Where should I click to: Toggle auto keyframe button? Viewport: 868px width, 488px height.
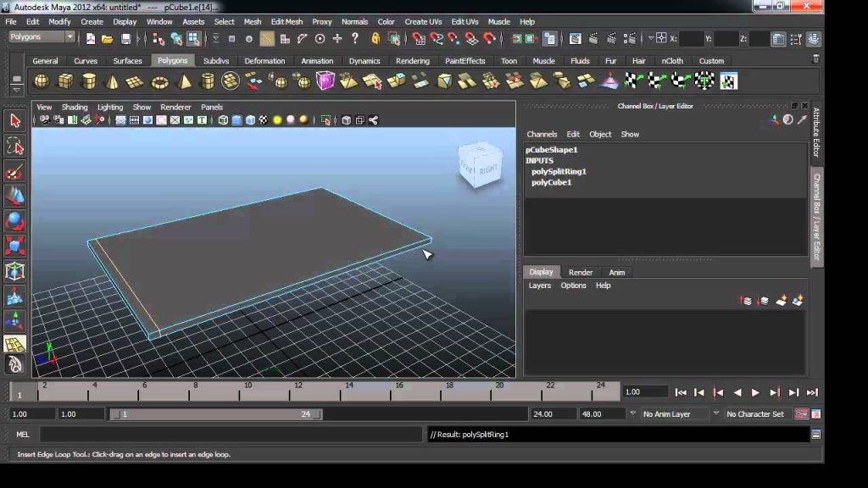click(800, 413)
